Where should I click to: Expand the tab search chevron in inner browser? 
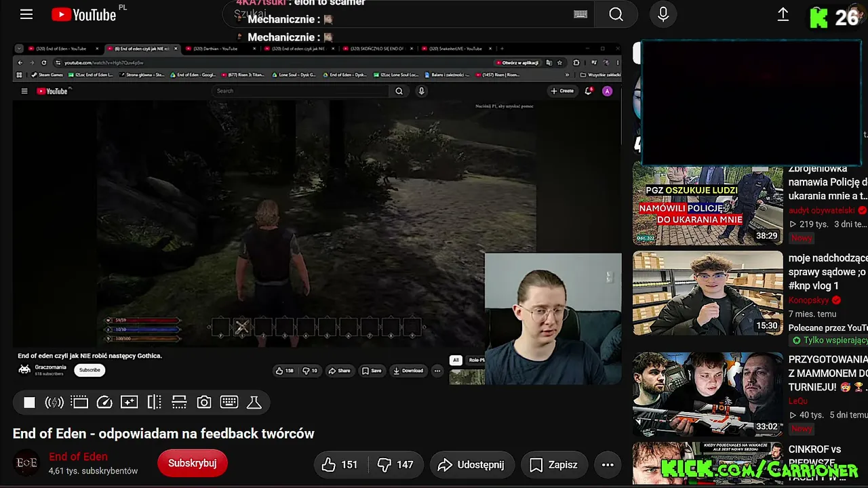[x=20, y=49]
